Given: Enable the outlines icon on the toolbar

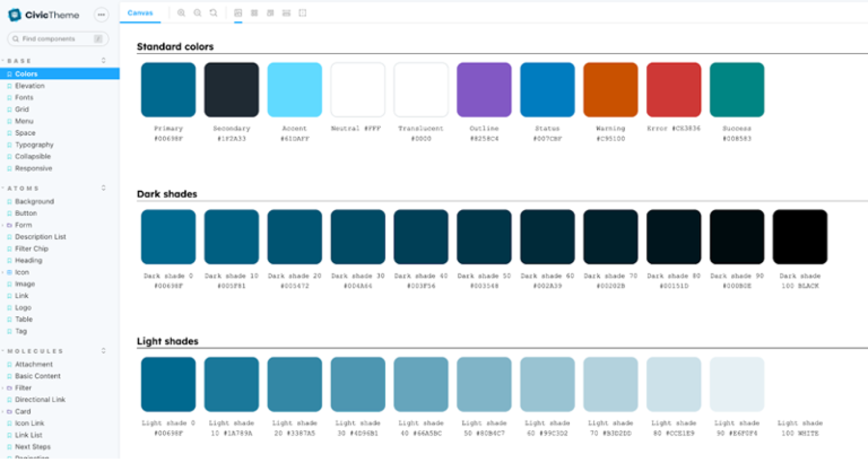Looking at the screenshot, I should click(302, 12).
